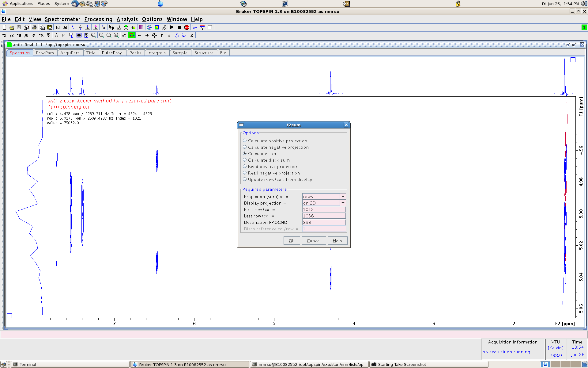This screenshot has height=368, width=588.
Task: Select Update rows/cols from display
Action: click(245, 179)
